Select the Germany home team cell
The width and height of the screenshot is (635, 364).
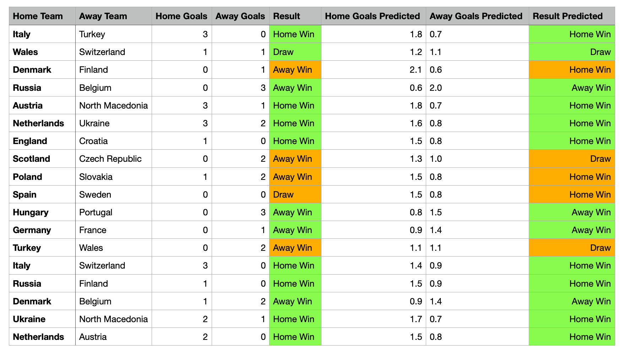coord(32,230)
